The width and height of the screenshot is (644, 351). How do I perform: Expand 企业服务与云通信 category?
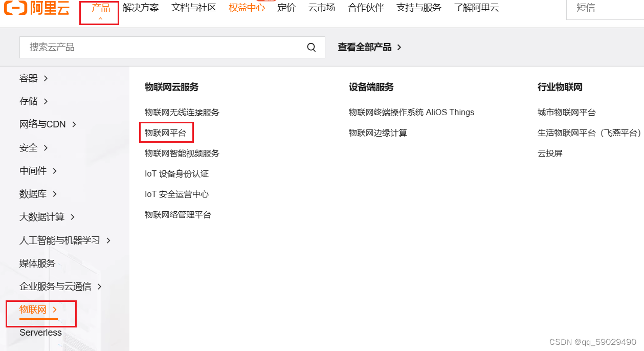(x=60, y=287)
